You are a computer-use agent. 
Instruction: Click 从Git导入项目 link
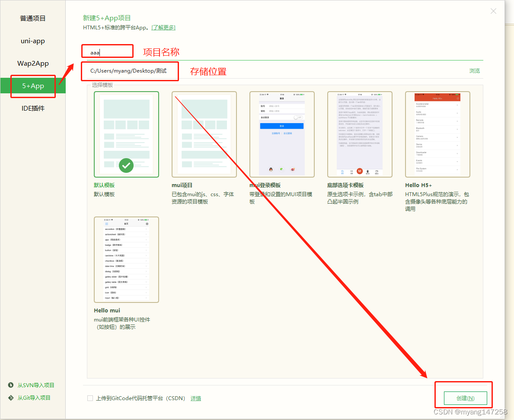point(34,398)
